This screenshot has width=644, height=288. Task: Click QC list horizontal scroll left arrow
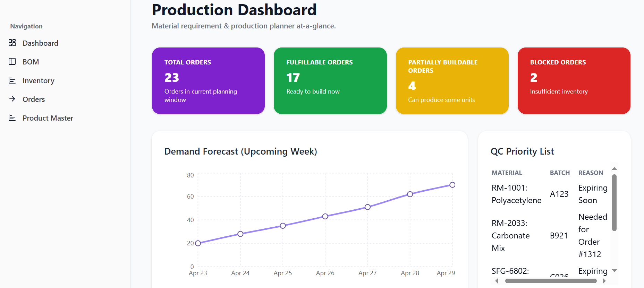click(497, 281)
